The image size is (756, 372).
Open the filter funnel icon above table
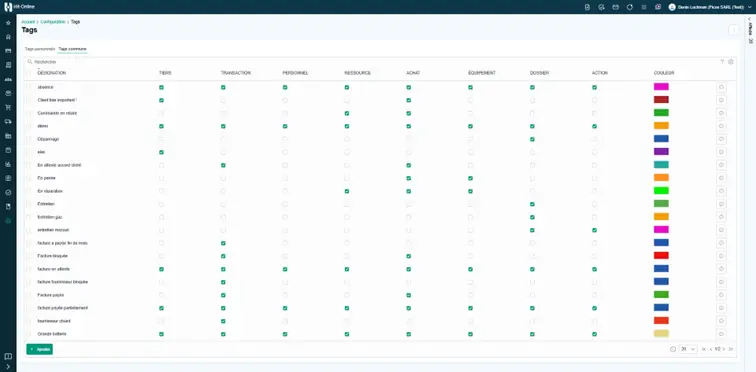coord(722,62)
